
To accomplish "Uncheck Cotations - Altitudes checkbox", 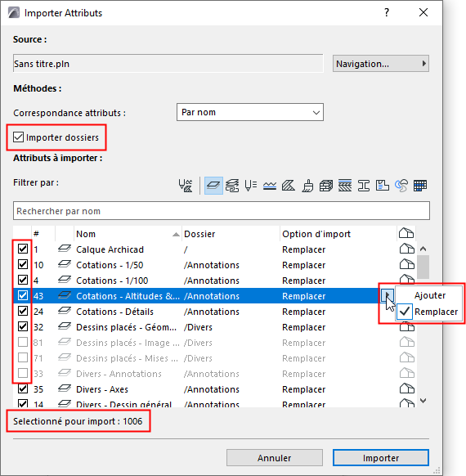I will click(x=23, y=295).
